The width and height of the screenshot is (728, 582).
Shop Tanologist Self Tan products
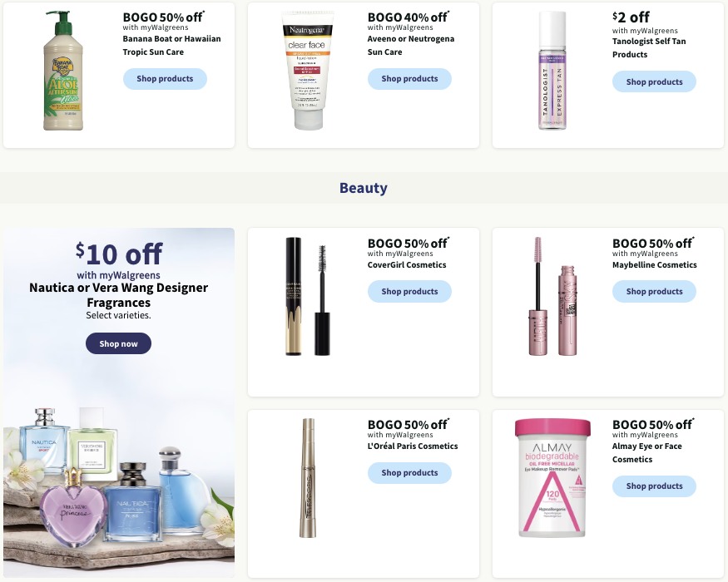654,81
